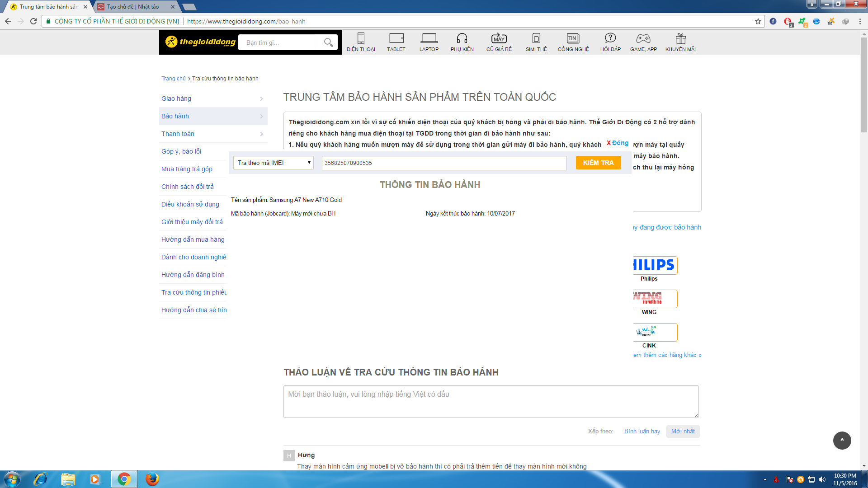Image resolution: width=868 pixels, height=488 pixels.
Task: Sort comments by Mới nhất
Action: [x=683, y=432]
